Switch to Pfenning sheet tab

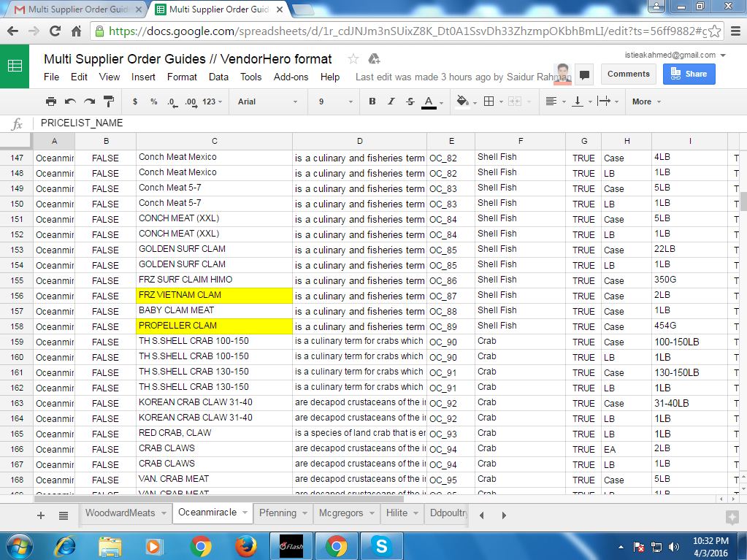tap(277, 513)
